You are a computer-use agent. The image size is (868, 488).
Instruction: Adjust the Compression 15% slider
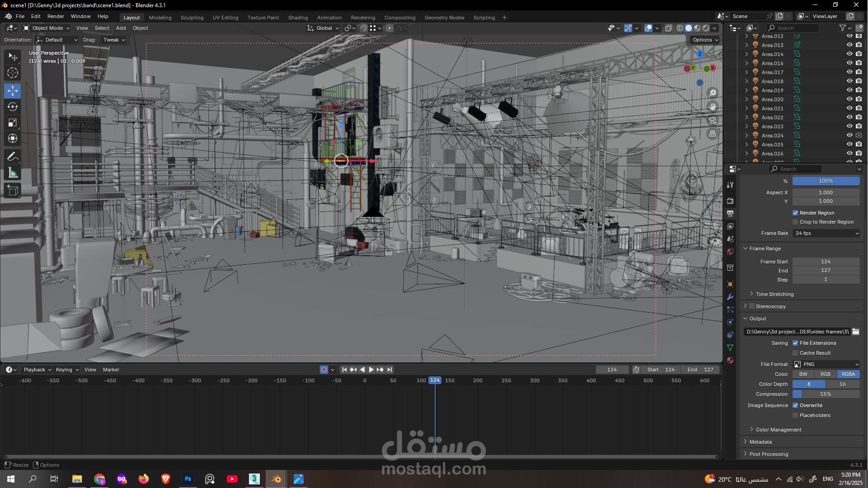826,394
